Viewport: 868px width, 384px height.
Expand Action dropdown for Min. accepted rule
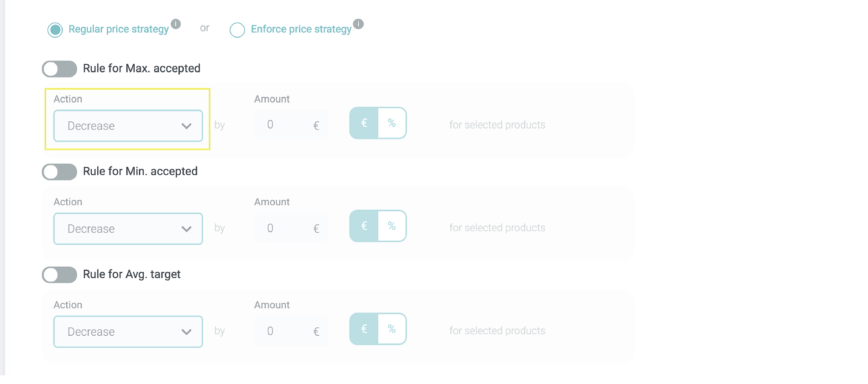coord(128,229)
